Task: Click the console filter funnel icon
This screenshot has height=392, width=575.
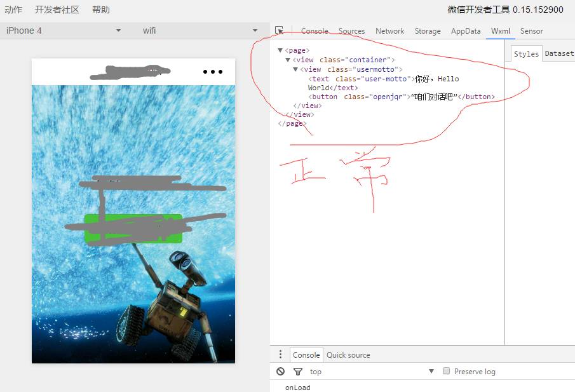Action: click(x=298, y=372)
